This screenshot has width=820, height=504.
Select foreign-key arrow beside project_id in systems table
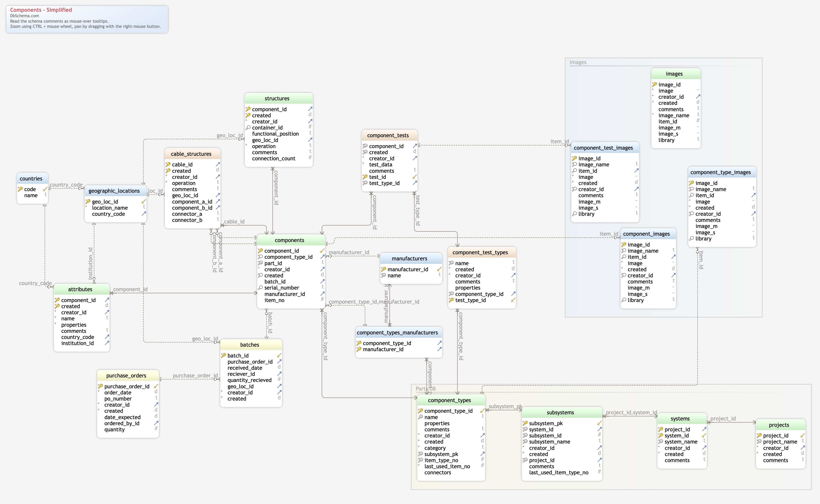pos(704,429)
